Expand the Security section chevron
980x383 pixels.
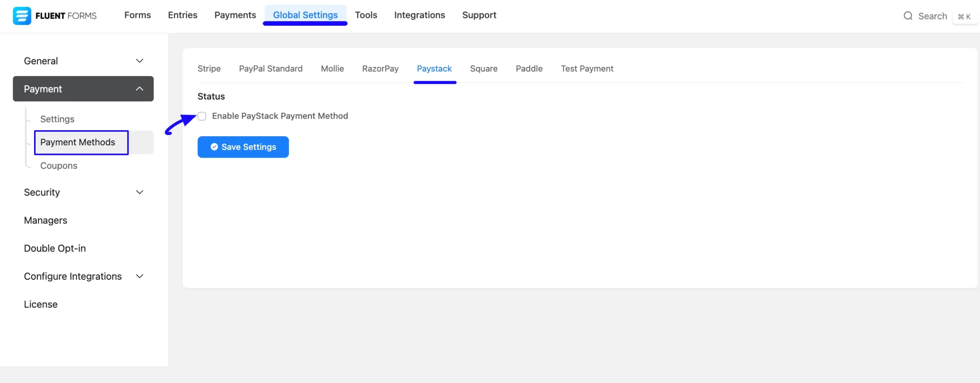(140, 192)
